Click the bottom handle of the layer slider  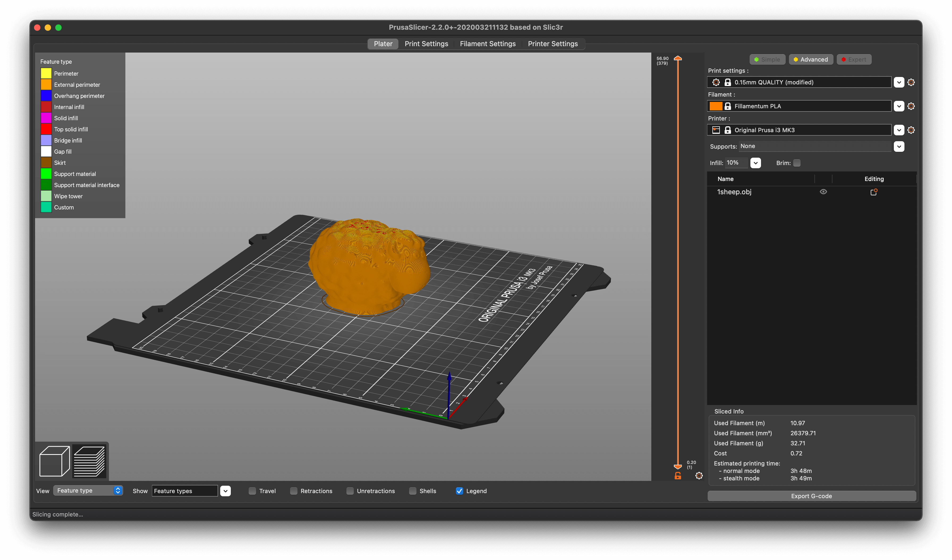[x=678, y=467]
